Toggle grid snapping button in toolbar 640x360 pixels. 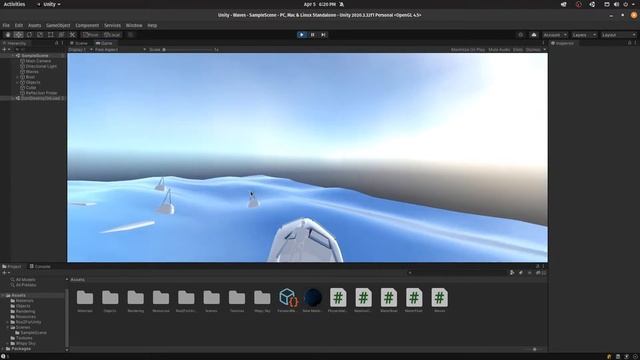coord(130,35)
